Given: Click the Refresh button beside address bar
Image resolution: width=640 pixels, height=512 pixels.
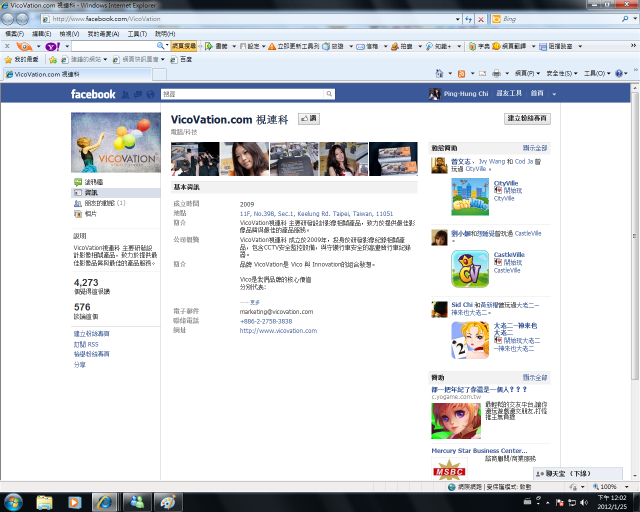Looking at the screenshot, I should pyautogui.click(x=469, y=19).
